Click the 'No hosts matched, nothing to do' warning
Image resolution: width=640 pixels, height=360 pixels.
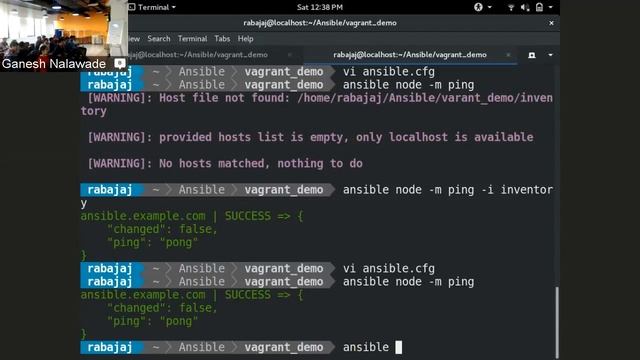point(225,163)
